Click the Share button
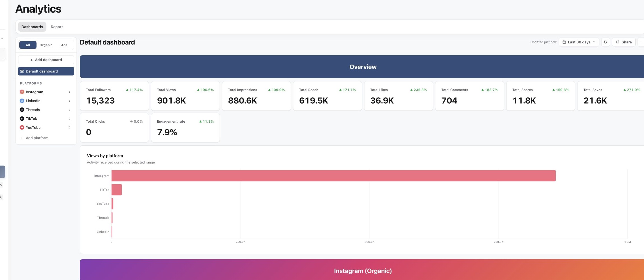The height and width of the screenshot is (280, 644). 624,42
